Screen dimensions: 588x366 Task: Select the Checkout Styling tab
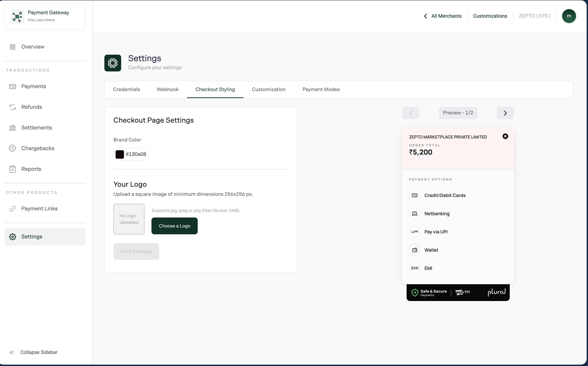215,89
